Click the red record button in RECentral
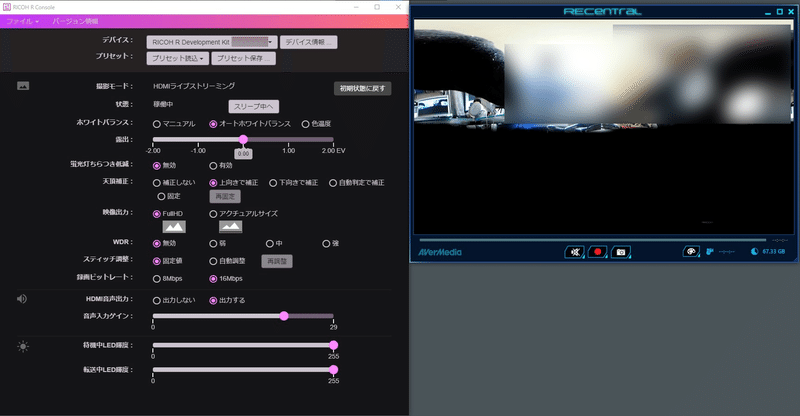The image size is (800, 416). [x=597, y=252]
